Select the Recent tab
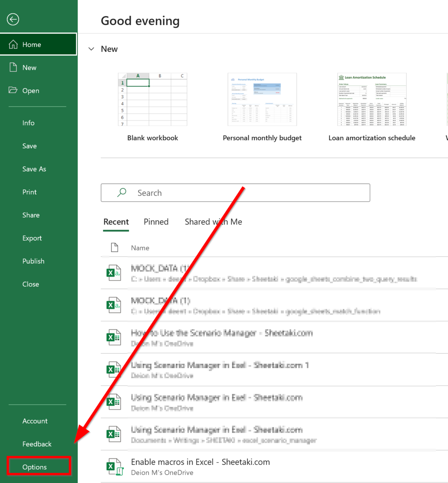The width and height of the screenshot is (448, 483). point(116,222)
